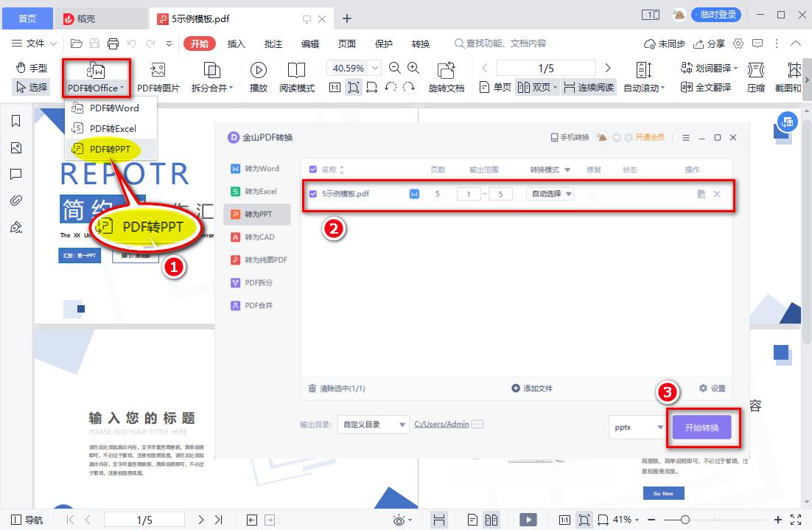Toggle the select-all checkbox beside 名称
The height and width of the screenshot is (530, 812).
(312, 169)
